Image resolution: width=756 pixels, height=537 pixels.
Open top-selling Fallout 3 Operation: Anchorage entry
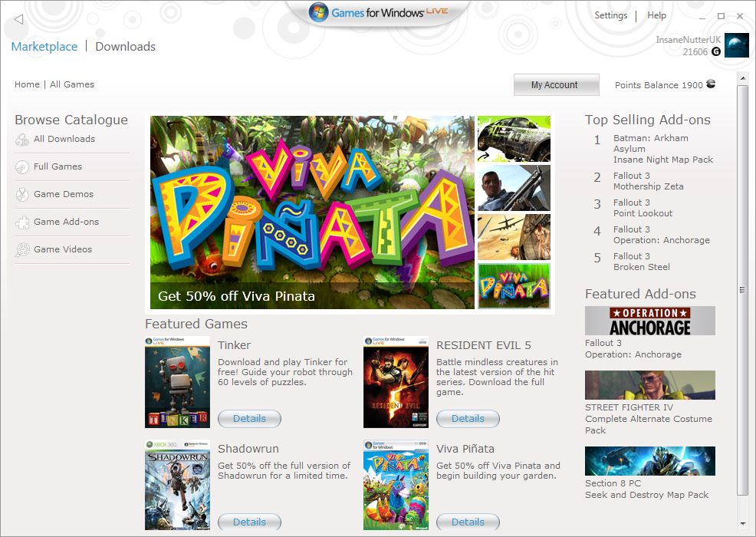pos(662,235)
